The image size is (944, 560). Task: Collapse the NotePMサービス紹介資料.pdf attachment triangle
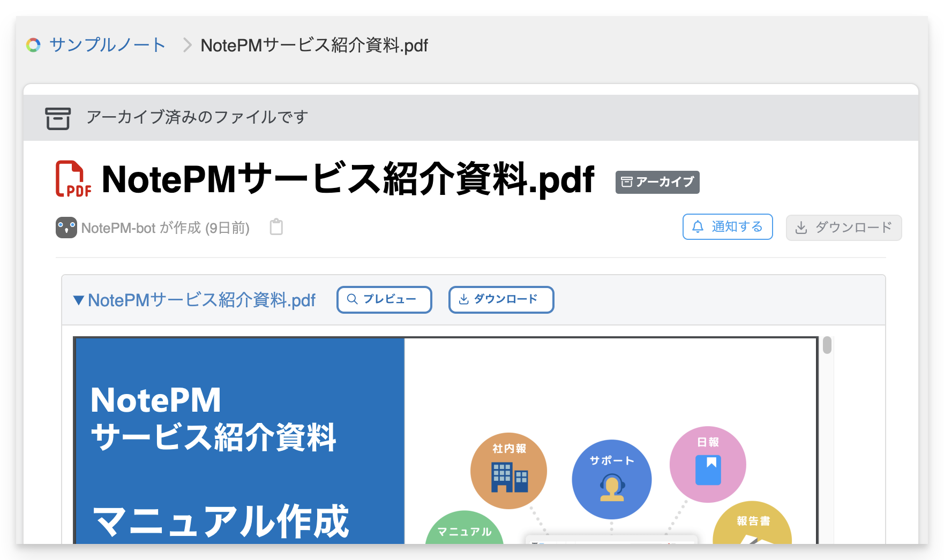[79, 300]
